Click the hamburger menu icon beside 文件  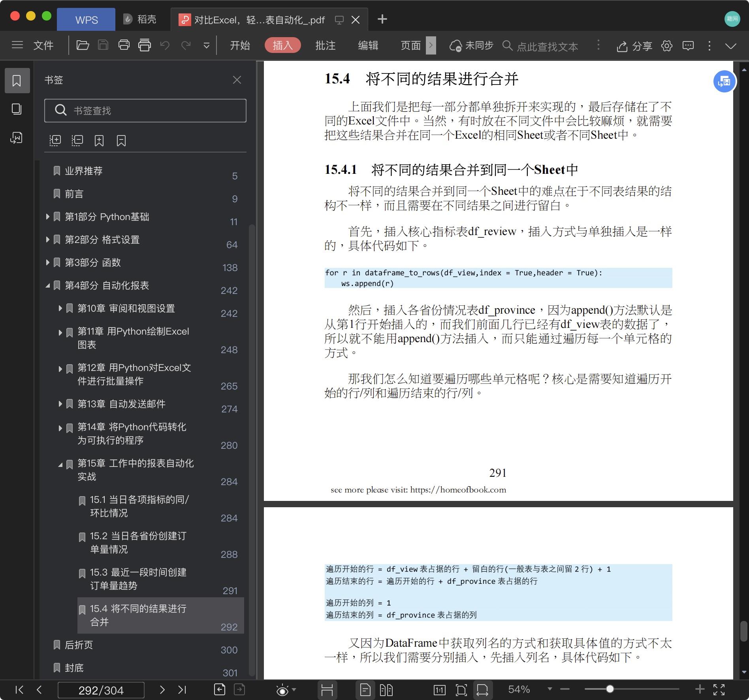coord(17,45)
